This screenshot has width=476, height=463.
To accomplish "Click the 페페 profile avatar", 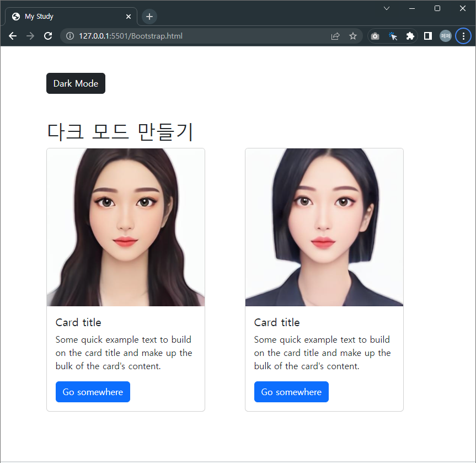I will (445, 36).
